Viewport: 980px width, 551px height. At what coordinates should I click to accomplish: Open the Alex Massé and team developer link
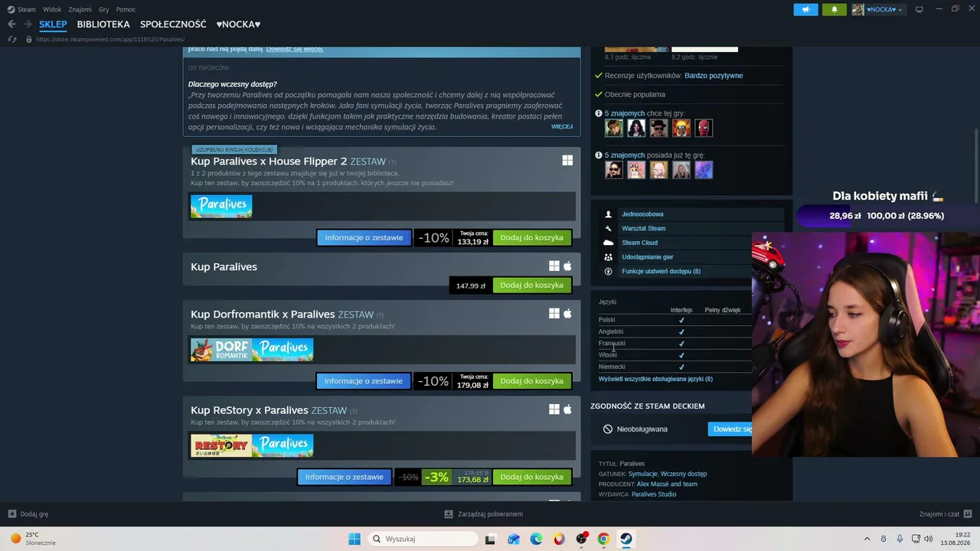pyautogui.click(x=667, y=484)
